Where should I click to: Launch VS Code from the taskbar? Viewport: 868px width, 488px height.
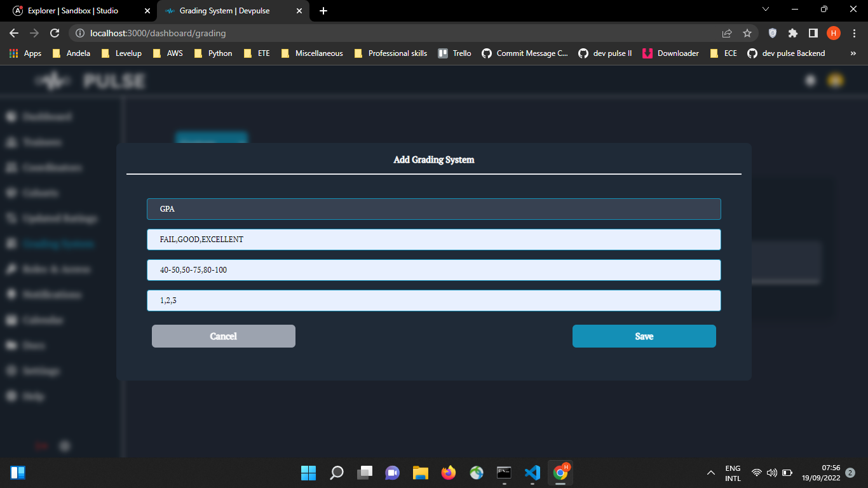[532, 472]
